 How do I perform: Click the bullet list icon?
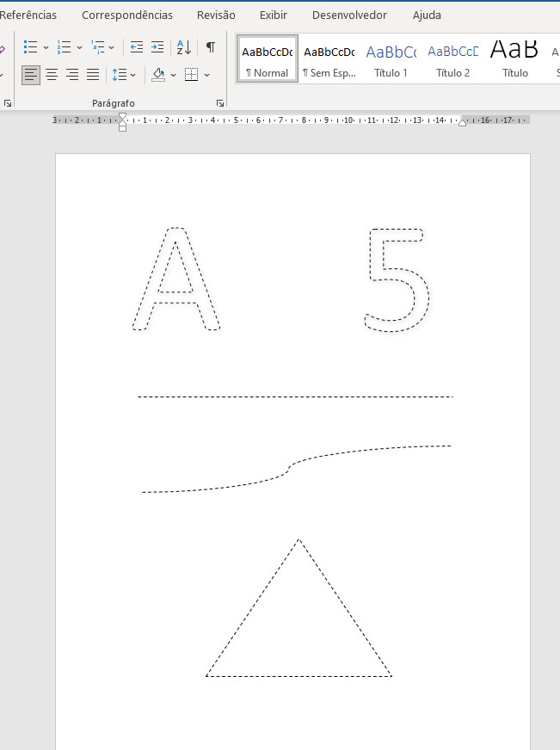click(x=30, y=47)
